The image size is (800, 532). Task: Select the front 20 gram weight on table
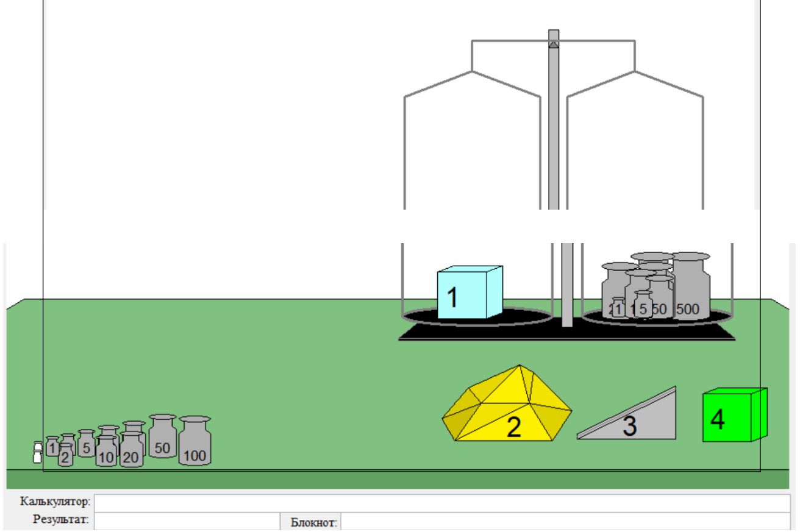click(x=131, y=450)
